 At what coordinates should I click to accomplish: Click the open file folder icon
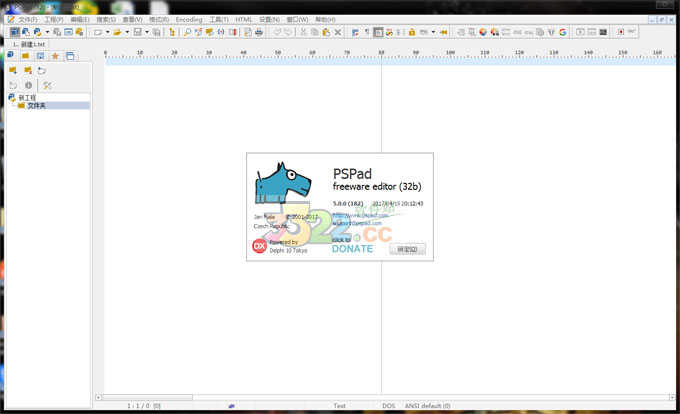click(117, 32)
